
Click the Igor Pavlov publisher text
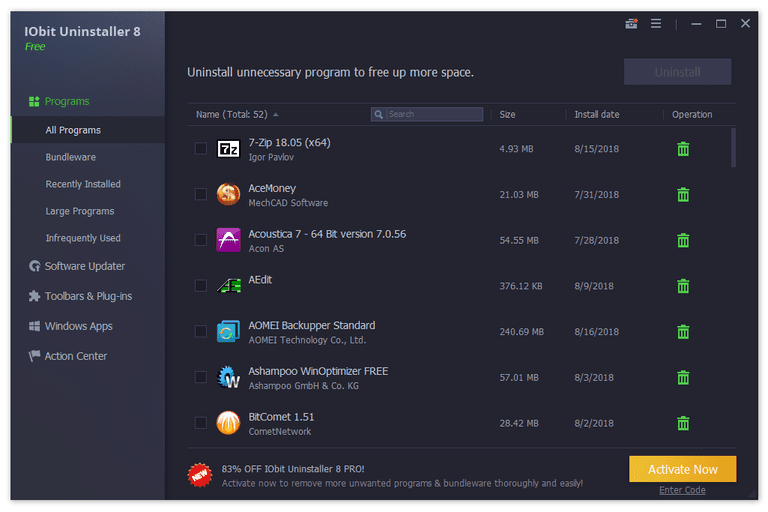271,157
